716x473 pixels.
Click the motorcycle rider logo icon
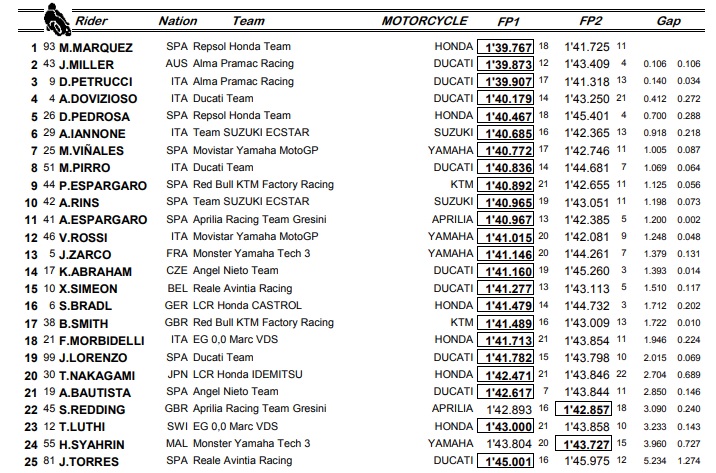pos(48,18)
